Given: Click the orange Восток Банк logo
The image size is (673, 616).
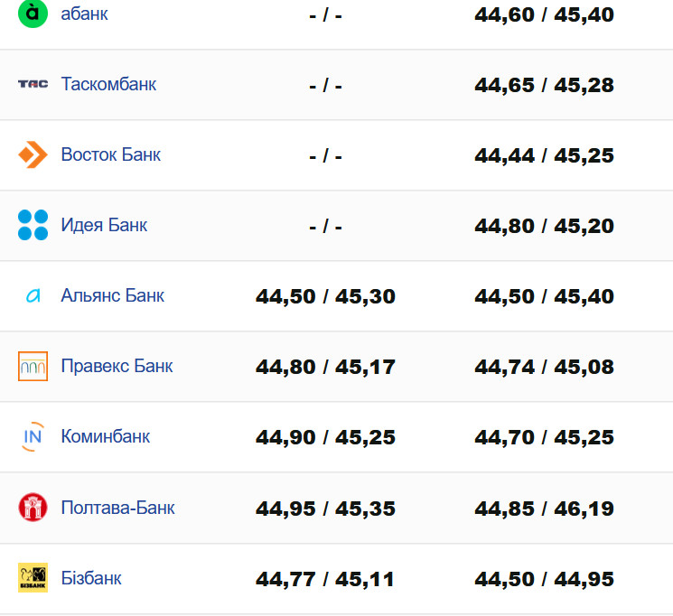Looking at the screenshot, I should (33, 154).
